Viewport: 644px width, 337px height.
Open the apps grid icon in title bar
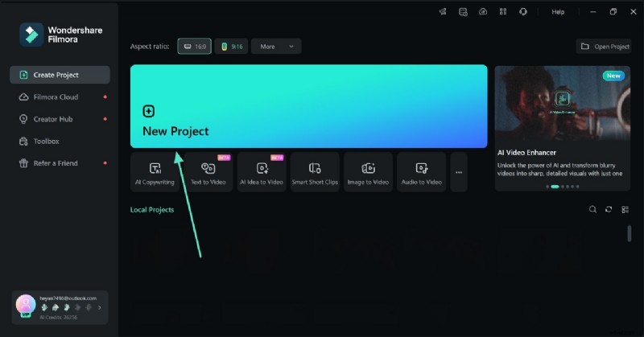pos(503,12)
